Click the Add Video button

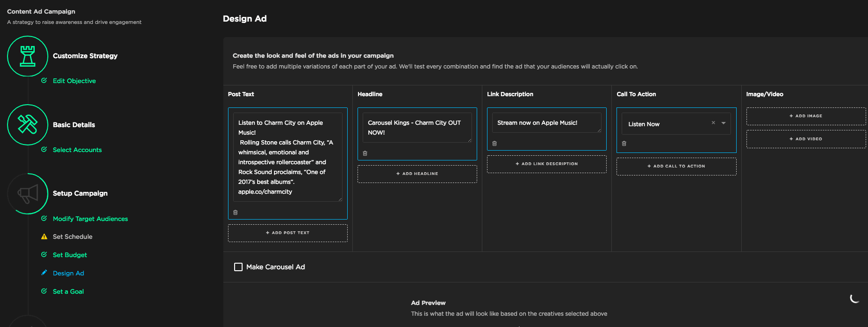pyautogui.click(x=806, y=139)
